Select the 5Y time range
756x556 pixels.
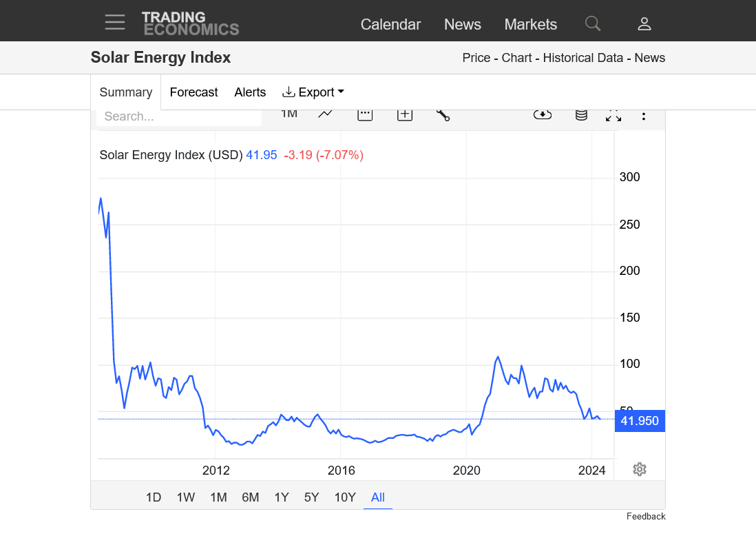(x=312, y=497)
